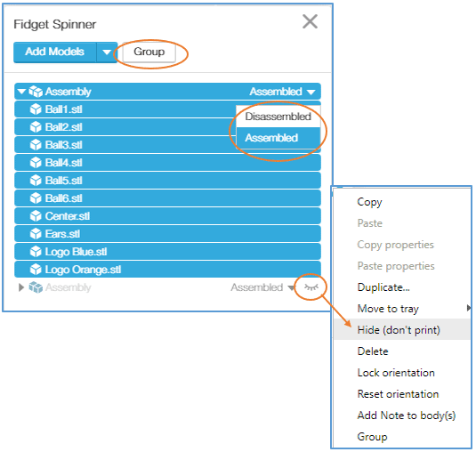Close the Fidget Spinner panel
This screenshot has height=452, width=476.
point(310,21)
